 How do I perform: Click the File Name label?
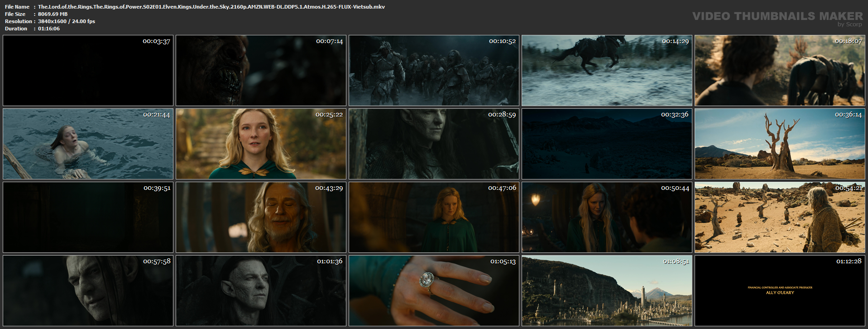click(x=17, y=7)
